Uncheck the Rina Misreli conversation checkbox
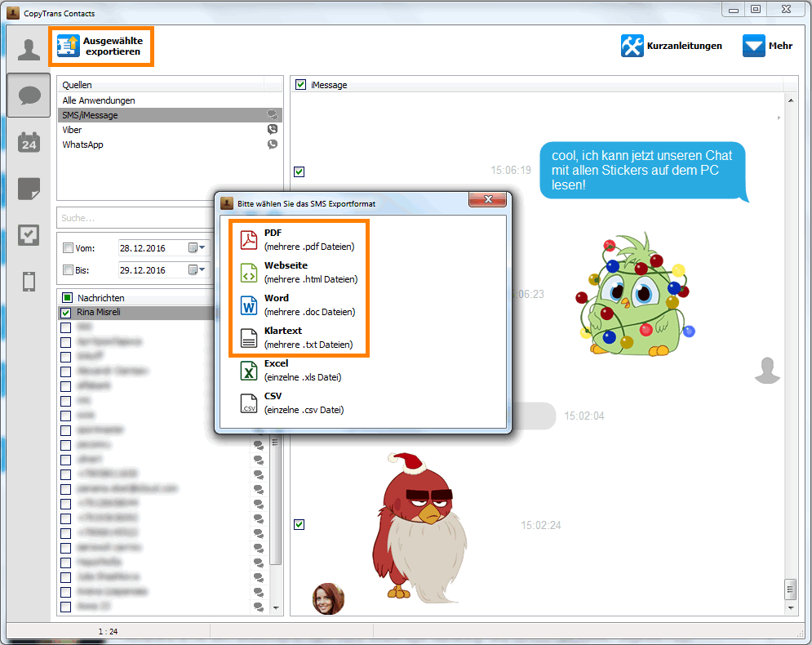812x645 pixels. pyautogui.click(x=66, y=313)
